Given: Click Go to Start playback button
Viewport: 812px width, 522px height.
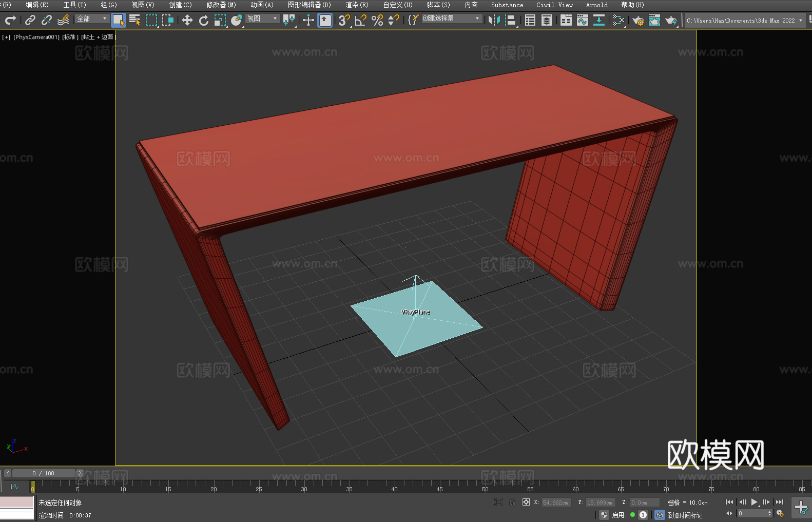Looking at the screenshot, I should (729, 502).
